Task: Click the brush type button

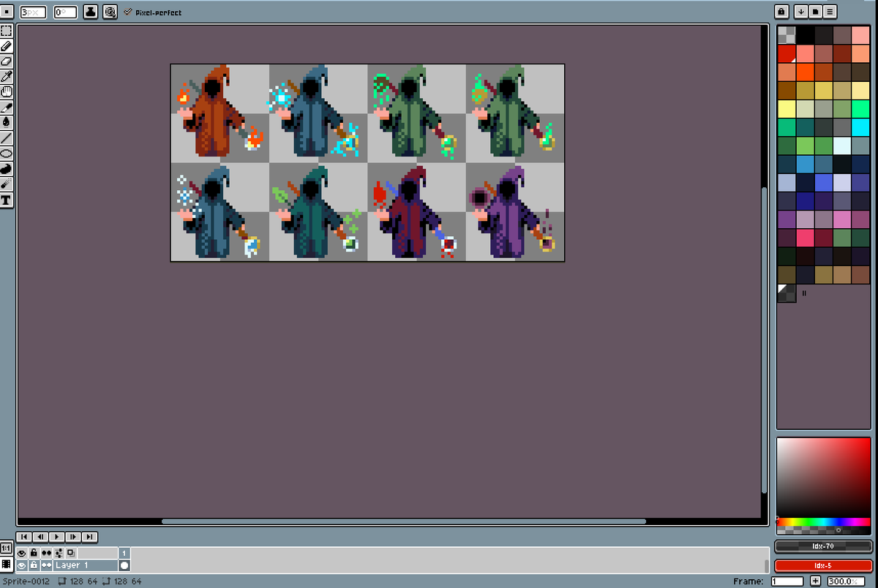Action: pos(7,12)
